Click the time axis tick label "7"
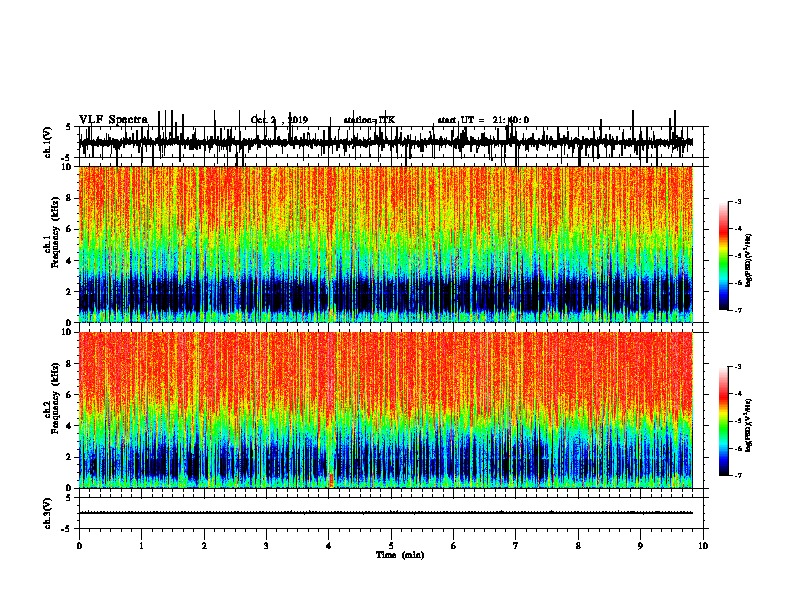Viewport: 792px width, 612px height. [x=516, y=546]
